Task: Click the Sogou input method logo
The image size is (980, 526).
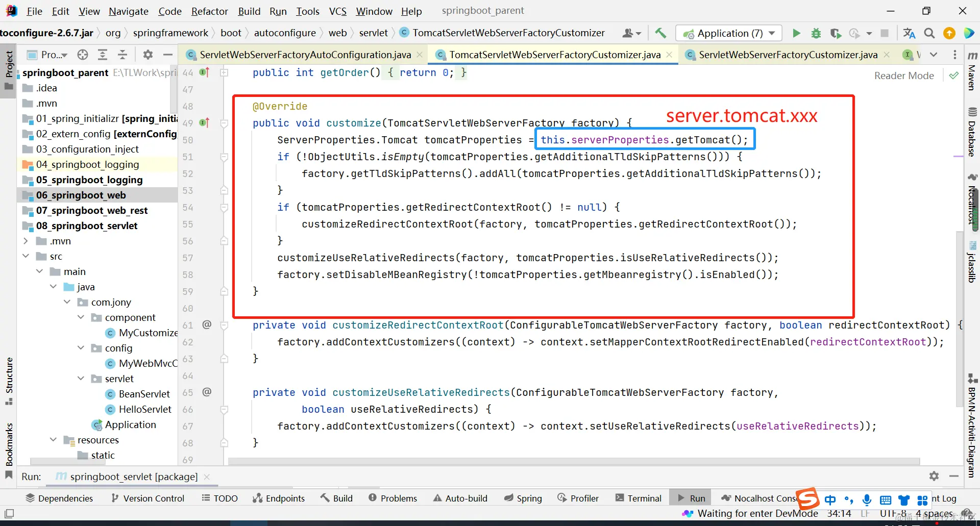Action: tap(808, 499)
